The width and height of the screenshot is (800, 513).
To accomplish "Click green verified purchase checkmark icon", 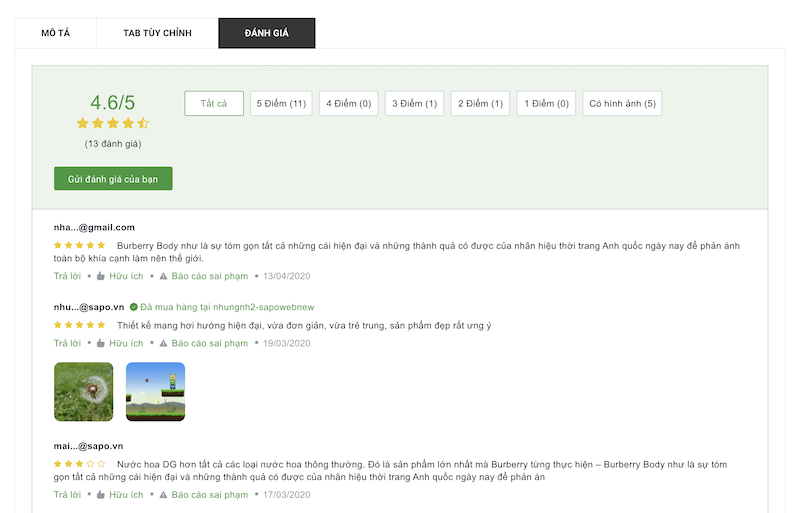I will click(x=134, y=307).
